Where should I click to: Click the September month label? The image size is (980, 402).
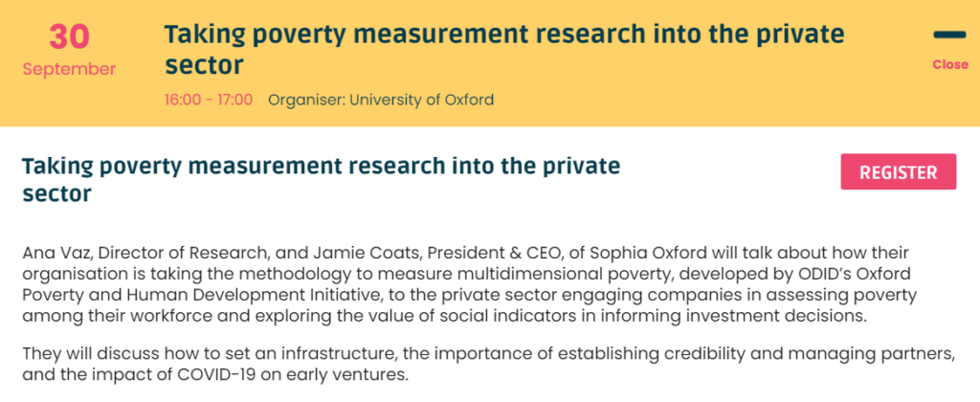coord(69,70)
